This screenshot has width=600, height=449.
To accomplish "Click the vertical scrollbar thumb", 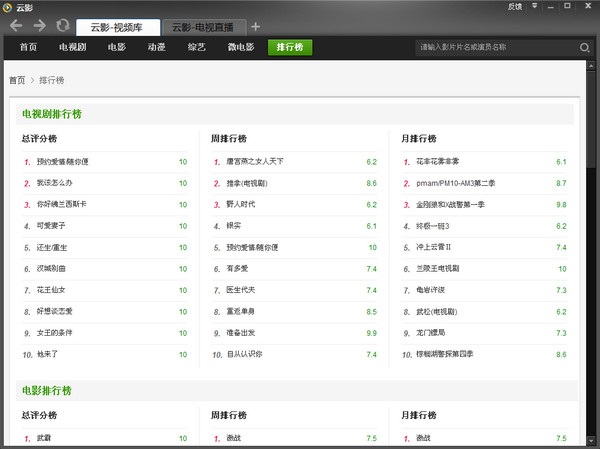I will coord(591,119).
